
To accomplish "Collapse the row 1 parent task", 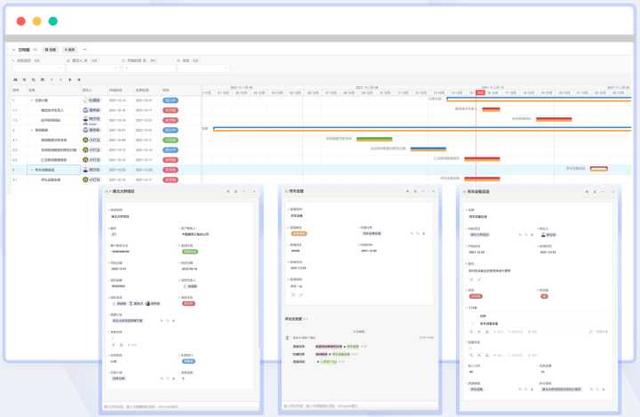I will click(32, 100).
